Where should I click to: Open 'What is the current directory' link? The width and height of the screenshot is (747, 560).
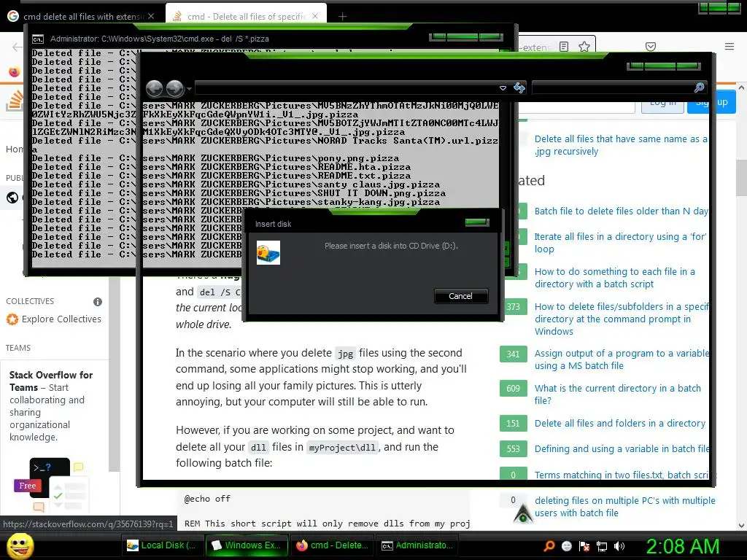tap(617, 394)
